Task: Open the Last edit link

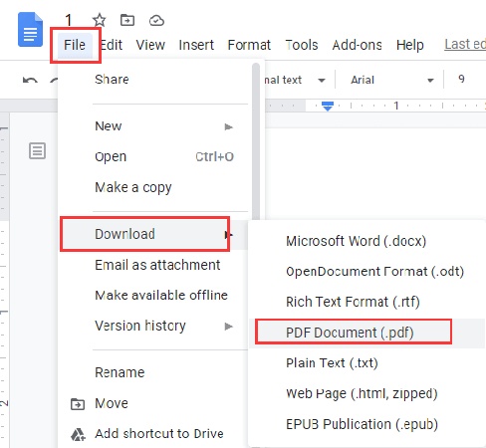Action: (x=465, y=44)
